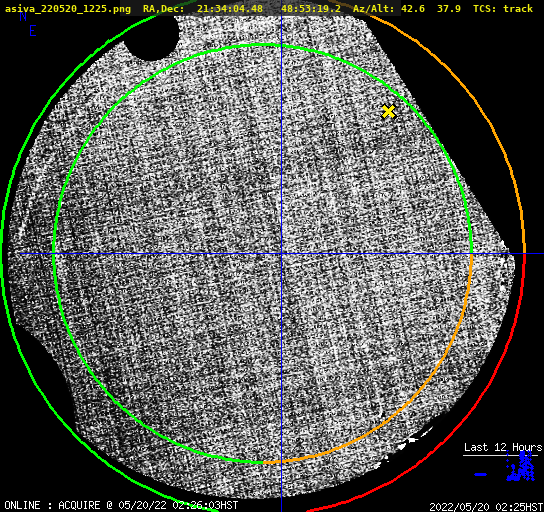
Task: Click the yellow X telescope pointing marker
Action: tap(389, 112)
